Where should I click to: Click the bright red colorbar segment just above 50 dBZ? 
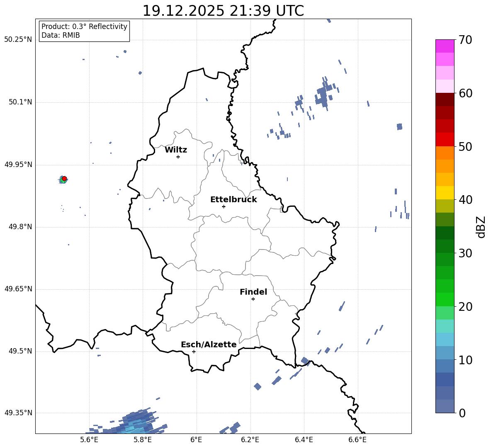445,140
